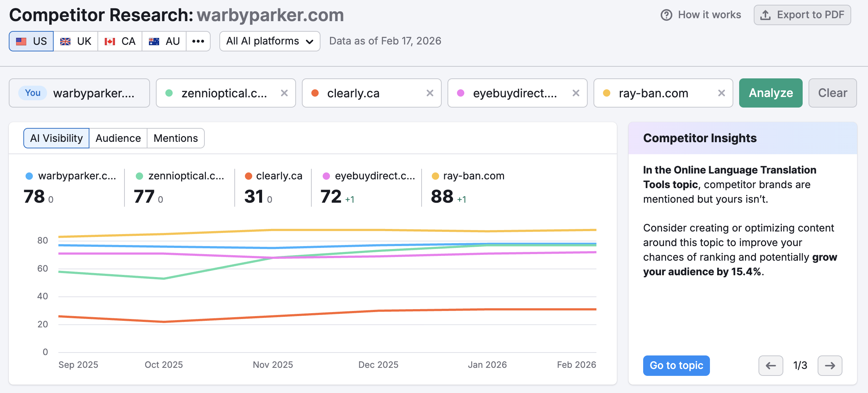Remove ray-ban.com competitor with its X icon

(721, 93)
